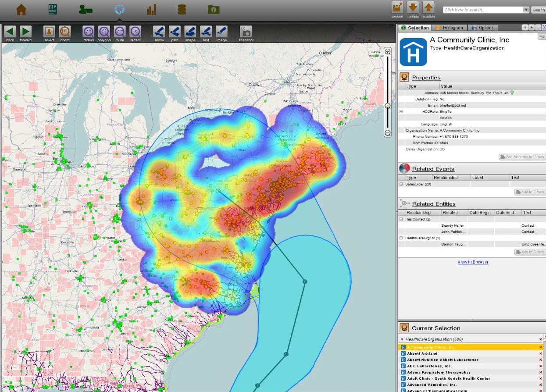Activate the Polygon selection tool
This screenshot has height=392, width=546.
[103, 32]
